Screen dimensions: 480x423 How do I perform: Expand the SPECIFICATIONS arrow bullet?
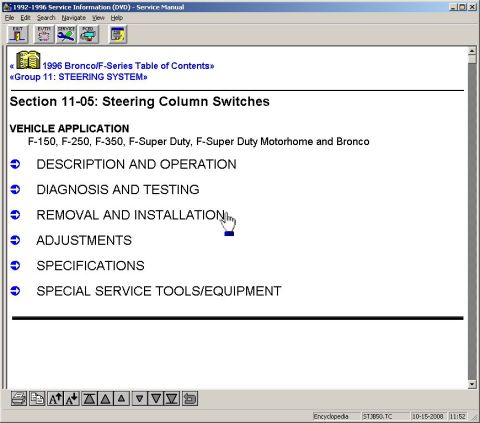coord(15,265)
